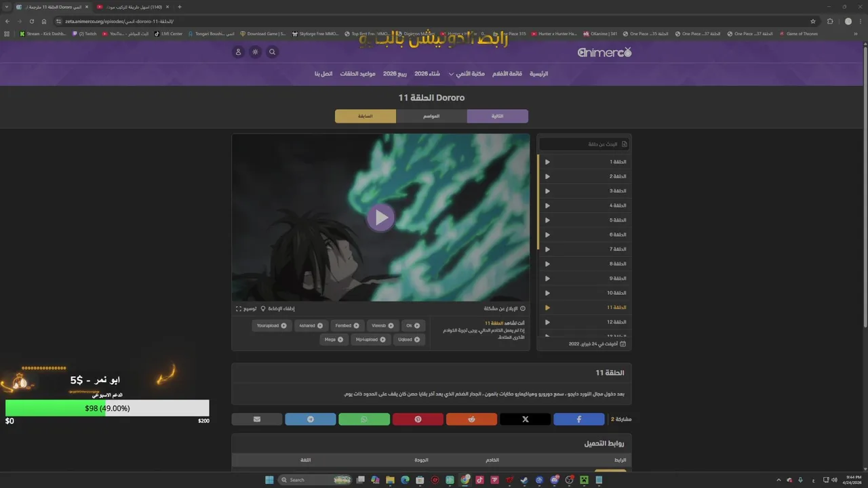
Task: Share on Facebook
Action: tap(578, 420)
